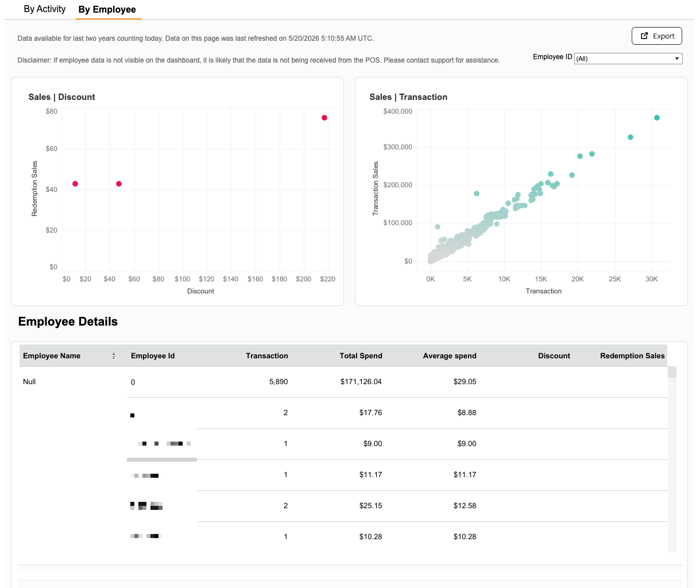Click the top-right teal point near 30K
700x588 pixels.
tap(657, 118)
